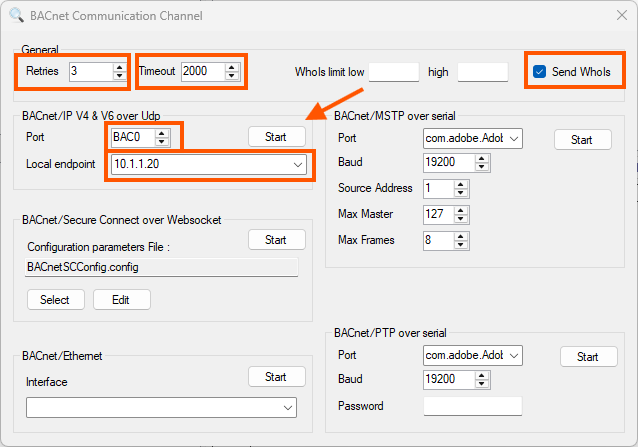Screen dimensions: 638x447
Task: Open the Ethernet Interface dropdown
Action: pos(288,408)
